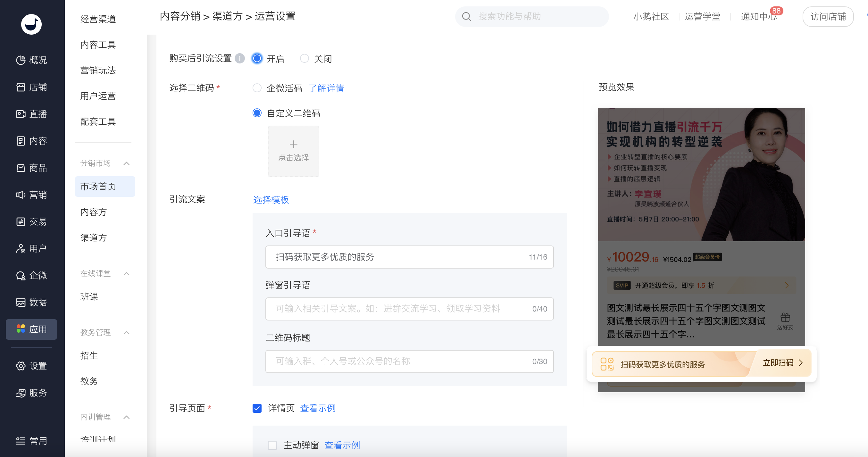
Task: Open 企微 WeCom section
Action: 31,276
